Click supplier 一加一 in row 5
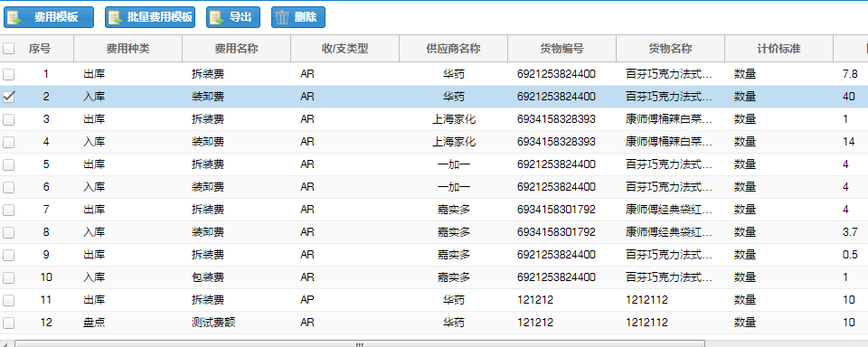Viewport: 868px width, 347px height. 453,165
